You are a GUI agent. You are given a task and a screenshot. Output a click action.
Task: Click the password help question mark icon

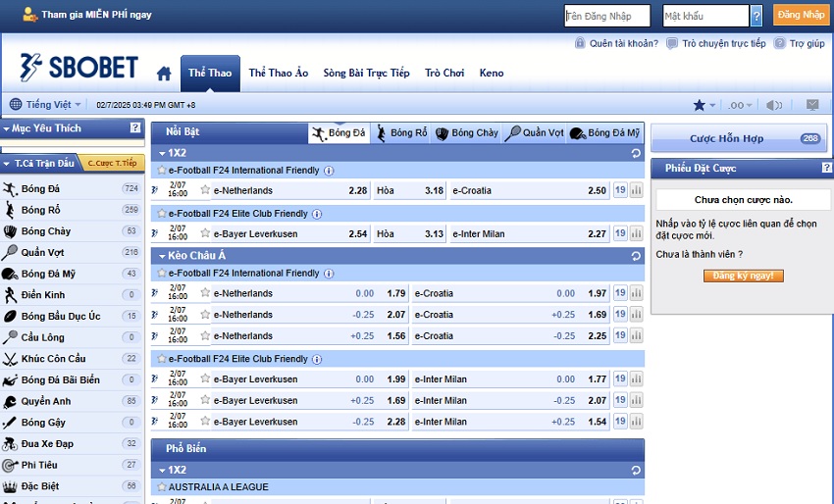coord(756,16)
